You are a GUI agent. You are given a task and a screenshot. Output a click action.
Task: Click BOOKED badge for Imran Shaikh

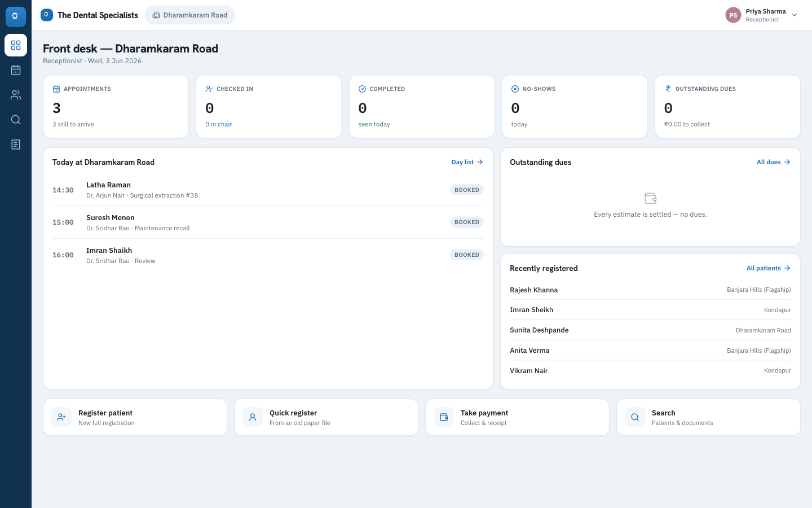pos(467,255)
